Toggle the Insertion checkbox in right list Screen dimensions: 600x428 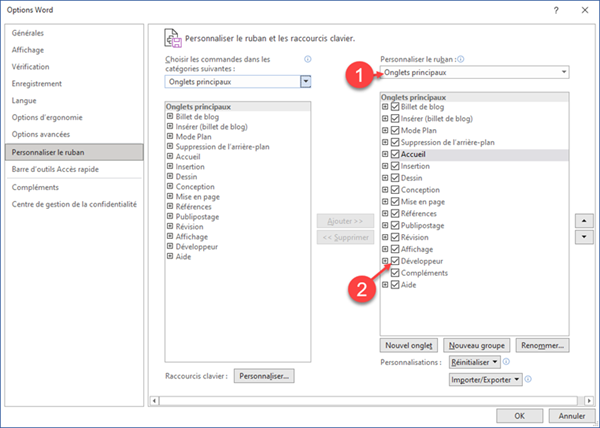395,166
